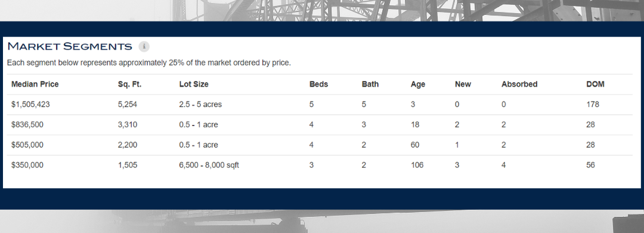Screen dimensions: 644x233
Task: Click the Market Segments info icon
Action: click(144, 47)
